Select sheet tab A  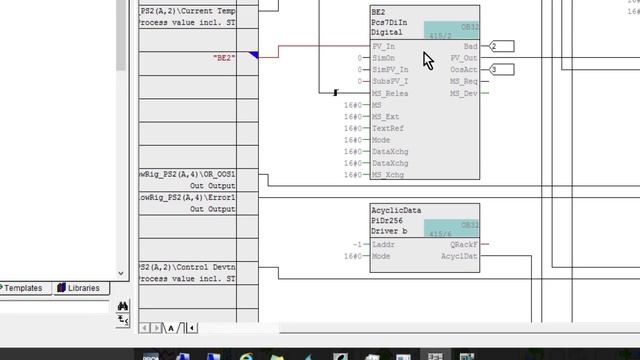171,328
